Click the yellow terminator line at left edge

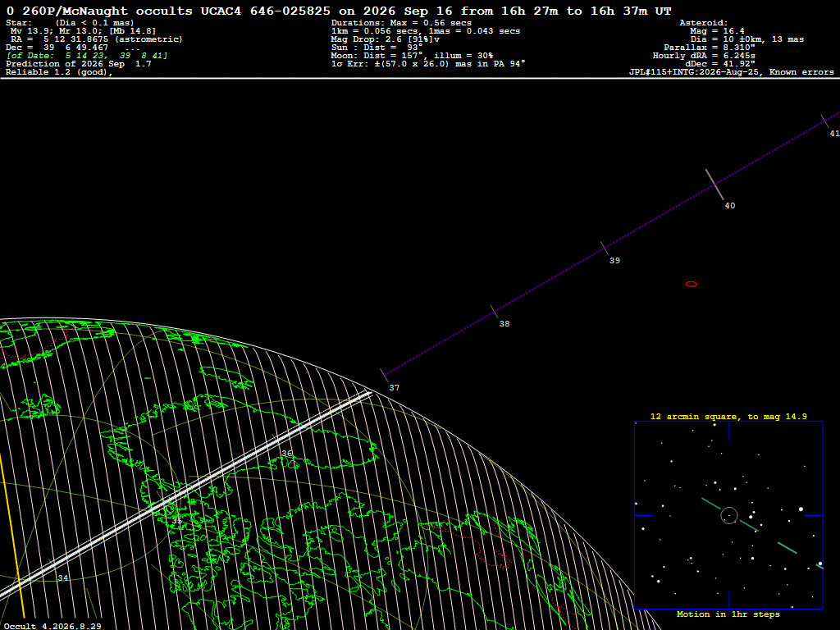pos(11,536)
